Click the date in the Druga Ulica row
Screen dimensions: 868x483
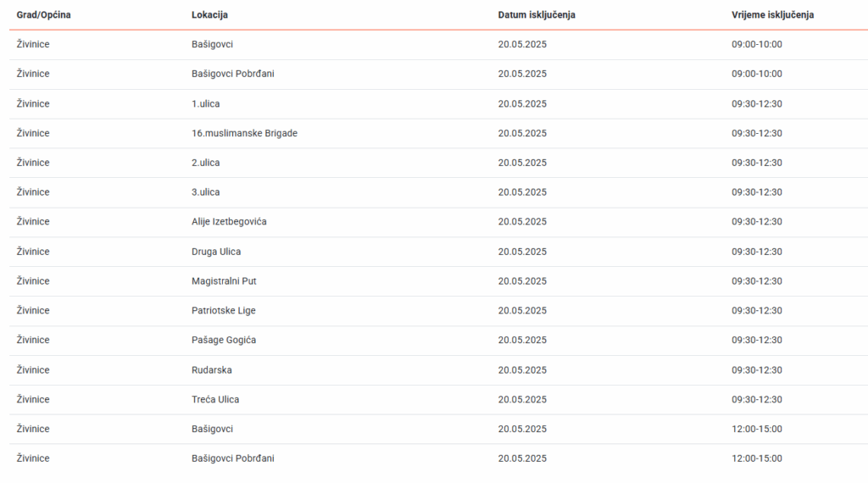click(x=522, y=252)
